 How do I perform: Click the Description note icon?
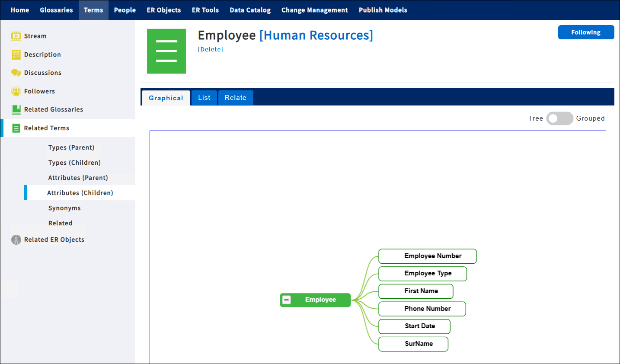16,54
